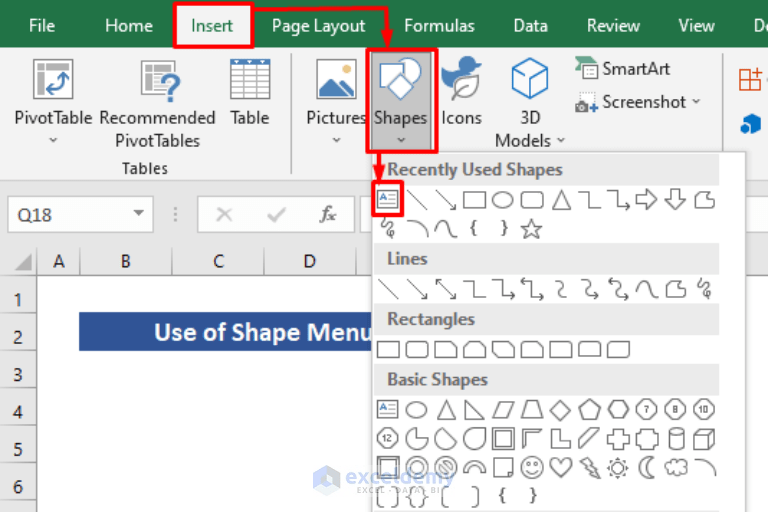The image size is (768, 512).
Task: Pick the Heart shape
Action: [x=561, y=467]
